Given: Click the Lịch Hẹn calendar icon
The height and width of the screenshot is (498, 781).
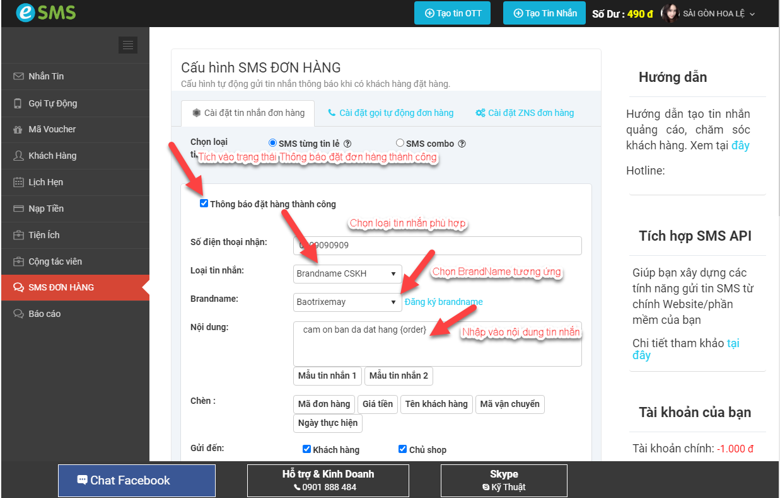Looking at the screenshot, I should pyautogui.click(x=18, y=183).
